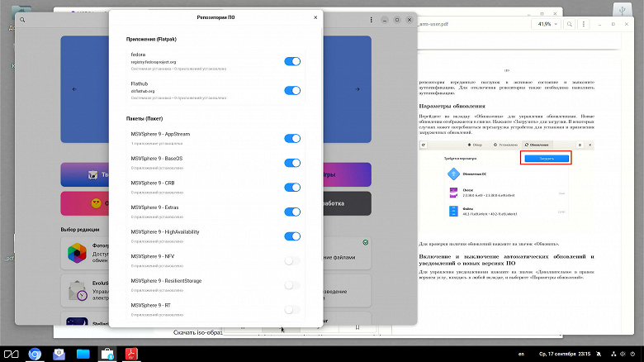Click the MSVSphere 9 - RT label
The height and width of the screenshot is (362, 644).
tap(150, 305)
